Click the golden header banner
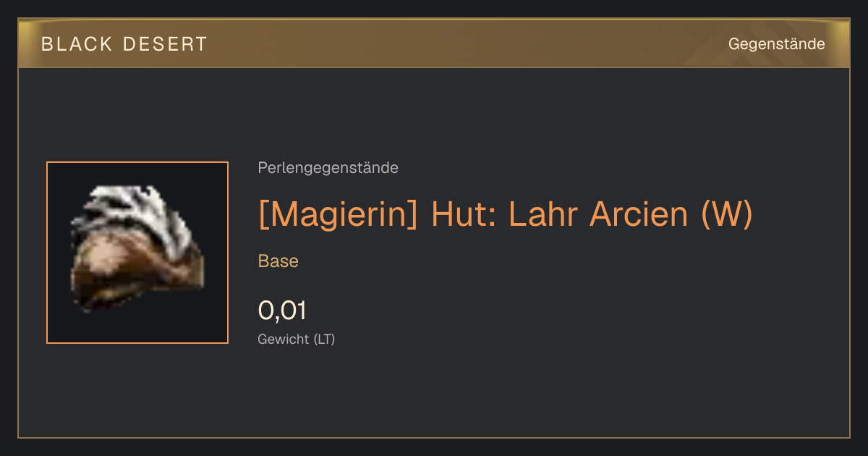Image resolution: width=868 pixels, height=456 pixels. [434, 43]
